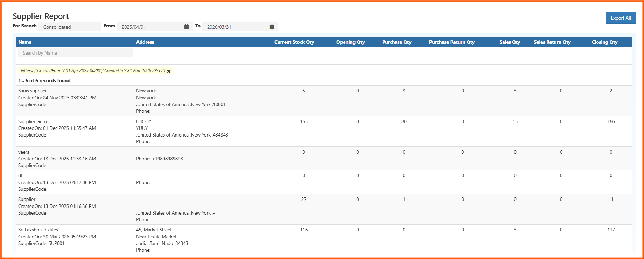Open the For Branch Consolidated dropdown
The width and height of the screenshot is (644, 259).
pyautogui.click(x=70, y=27)
